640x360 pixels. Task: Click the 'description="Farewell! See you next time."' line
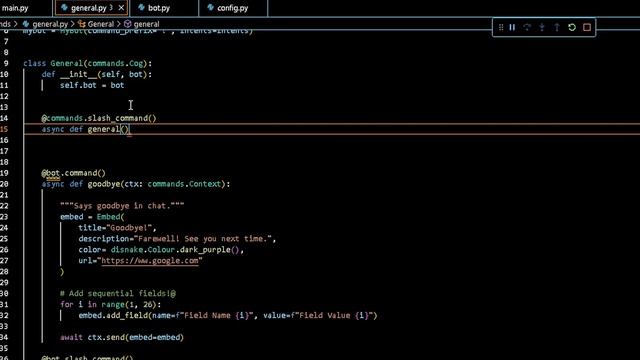[177, 239]
